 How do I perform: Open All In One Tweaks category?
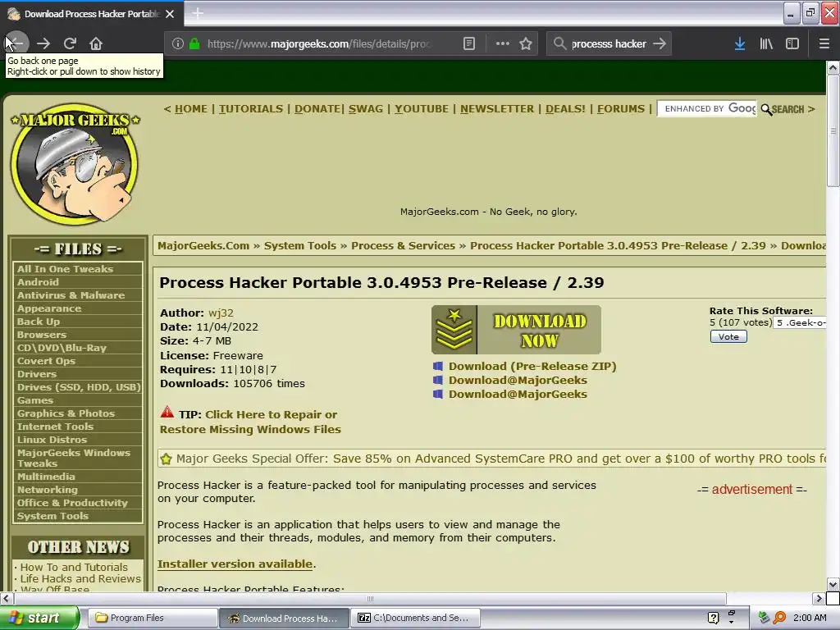(66, 269)
